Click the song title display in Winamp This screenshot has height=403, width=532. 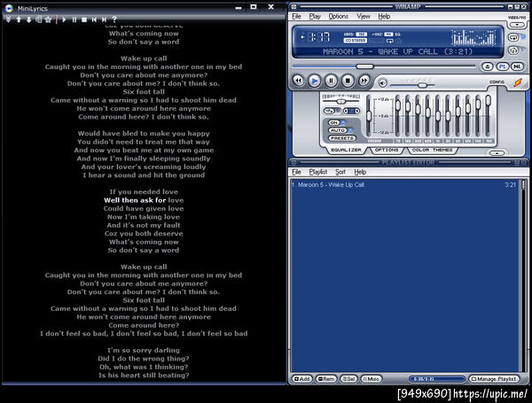397,52
